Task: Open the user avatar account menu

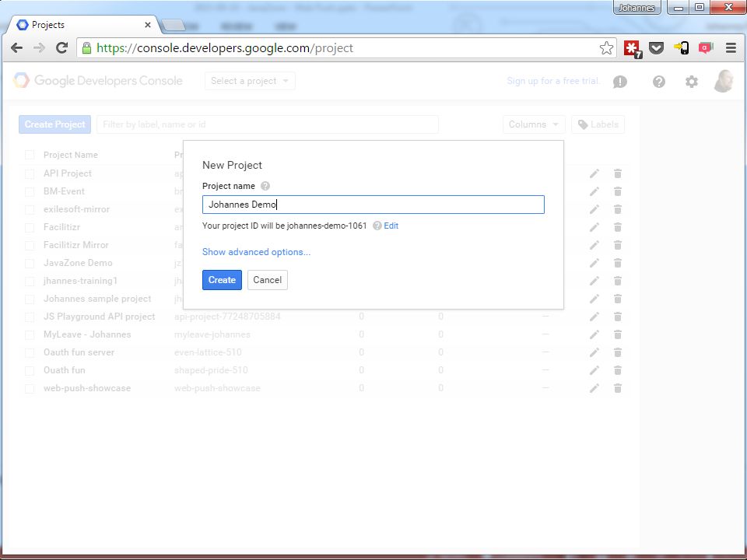Action: (723, 81)
